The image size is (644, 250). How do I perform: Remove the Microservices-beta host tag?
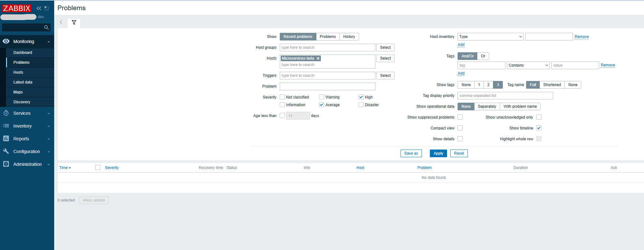tap(318, 58)
